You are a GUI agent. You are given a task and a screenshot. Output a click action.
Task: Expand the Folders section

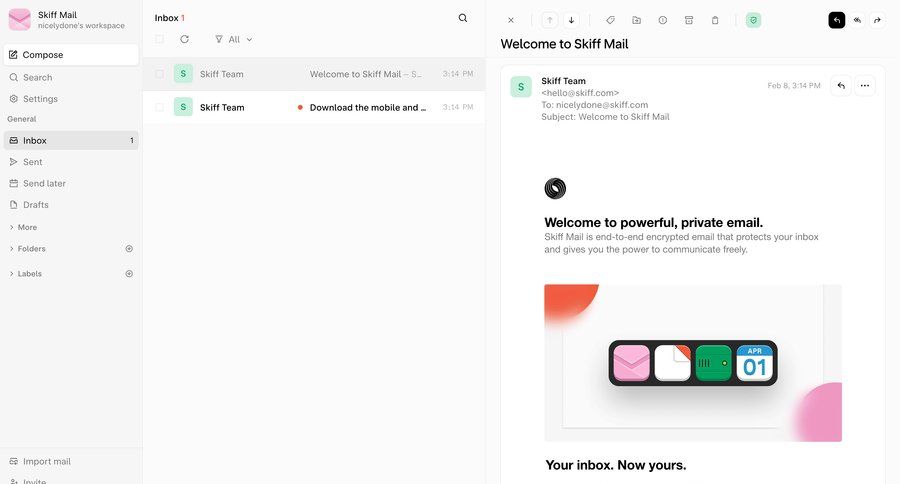[x=28, y=249]
